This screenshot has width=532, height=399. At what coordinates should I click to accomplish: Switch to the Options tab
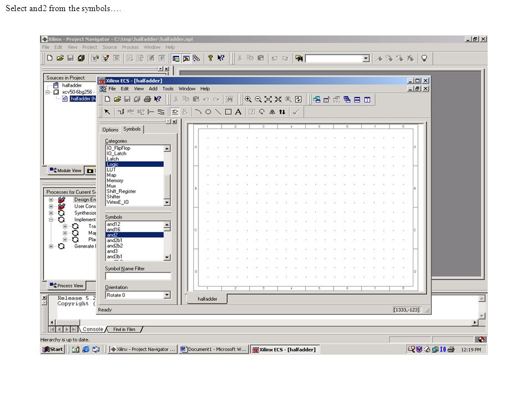pyautogui.click(x=110, y=130)
